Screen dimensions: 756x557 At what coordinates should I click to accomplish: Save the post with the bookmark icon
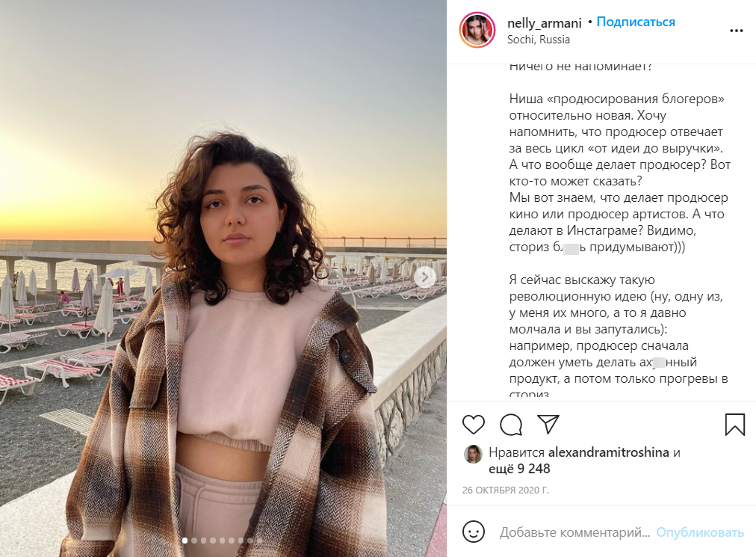click(735, 425)
